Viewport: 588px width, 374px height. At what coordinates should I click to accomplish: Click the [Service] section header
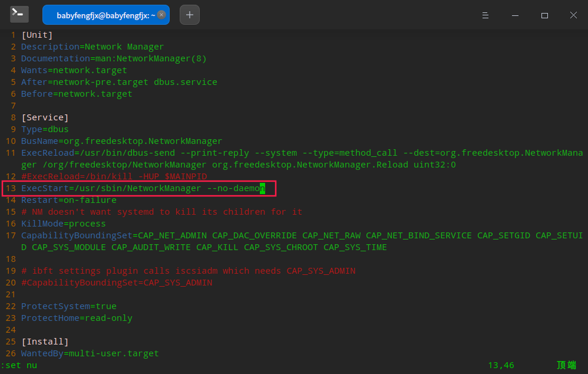point(45,117)
